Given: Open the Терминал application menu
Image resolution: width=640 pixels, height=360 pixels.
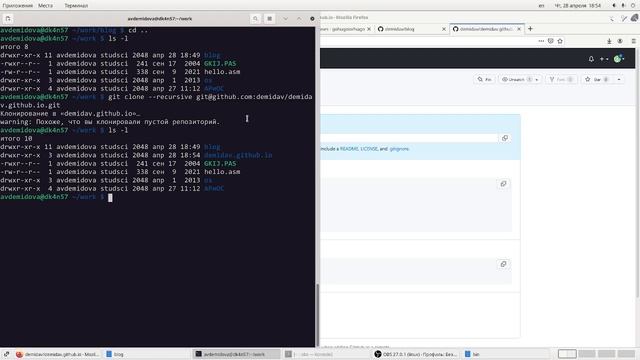Looking at the screenshot, I should [76, 6].
